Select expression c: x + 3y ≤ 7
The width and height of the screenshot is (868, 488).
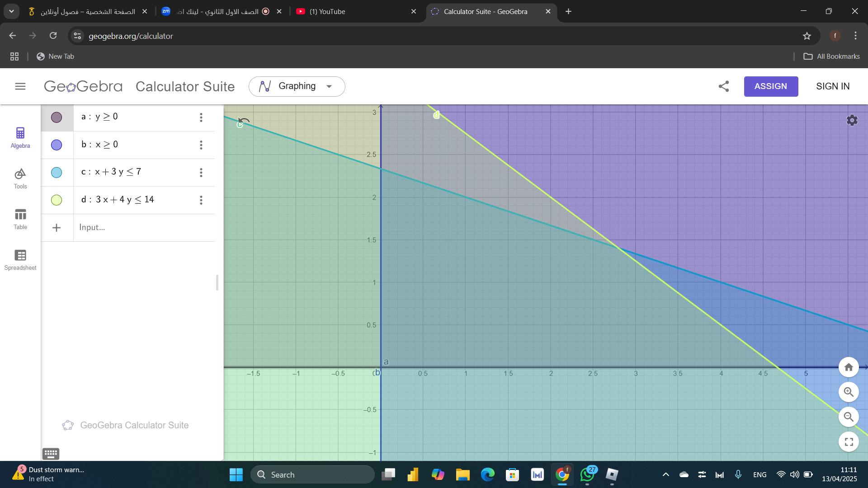(x=111, y=172)
